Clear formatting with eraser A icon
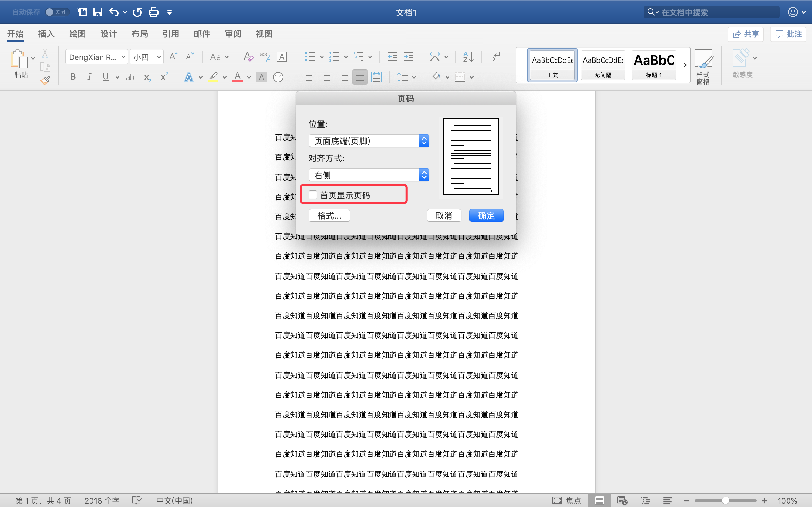This screenshot has width=812, height=507. pos(248,57)
